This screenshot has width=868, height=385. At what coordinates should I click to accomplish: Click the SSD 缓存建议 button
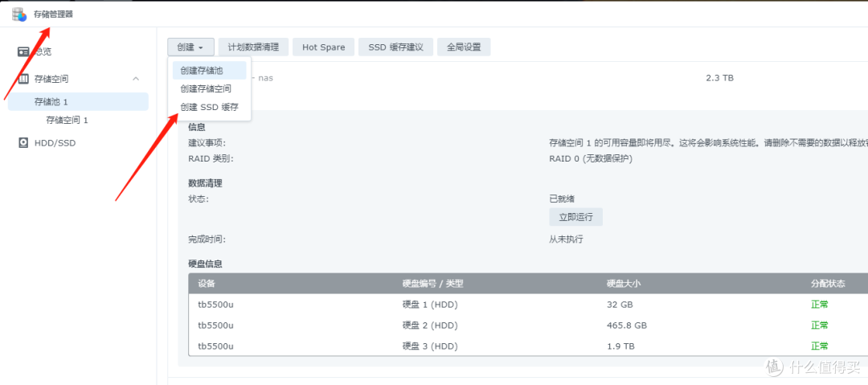395,47
